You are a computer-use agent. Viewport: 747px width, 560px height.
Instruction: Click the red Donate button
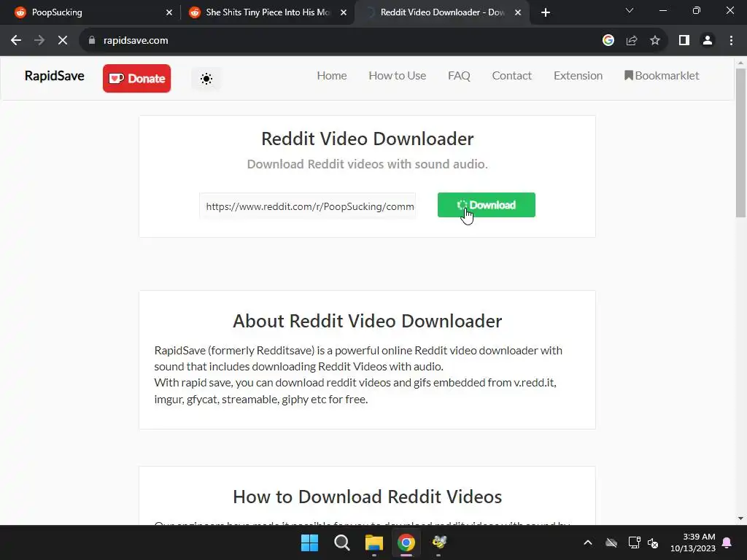[x=136, y=78]
